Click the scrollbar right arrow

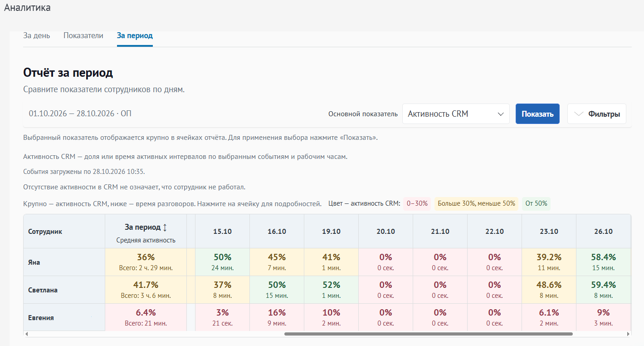click(628, 334)
